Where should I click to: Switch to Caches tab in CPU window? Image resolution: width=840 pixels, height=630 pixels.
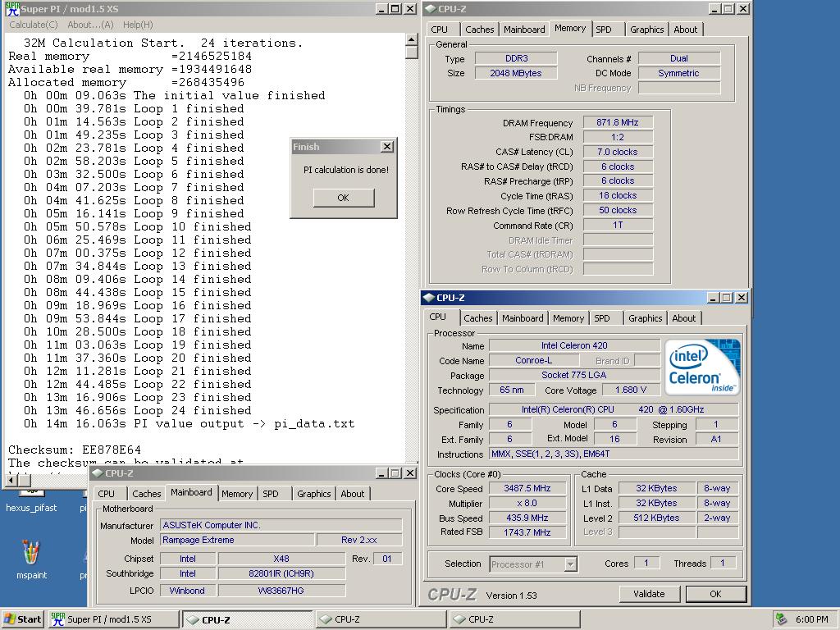pos(478,318)
